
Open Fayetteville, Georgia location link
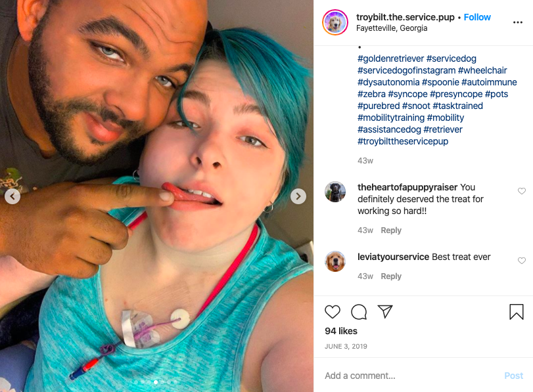[x=392, y=28]
